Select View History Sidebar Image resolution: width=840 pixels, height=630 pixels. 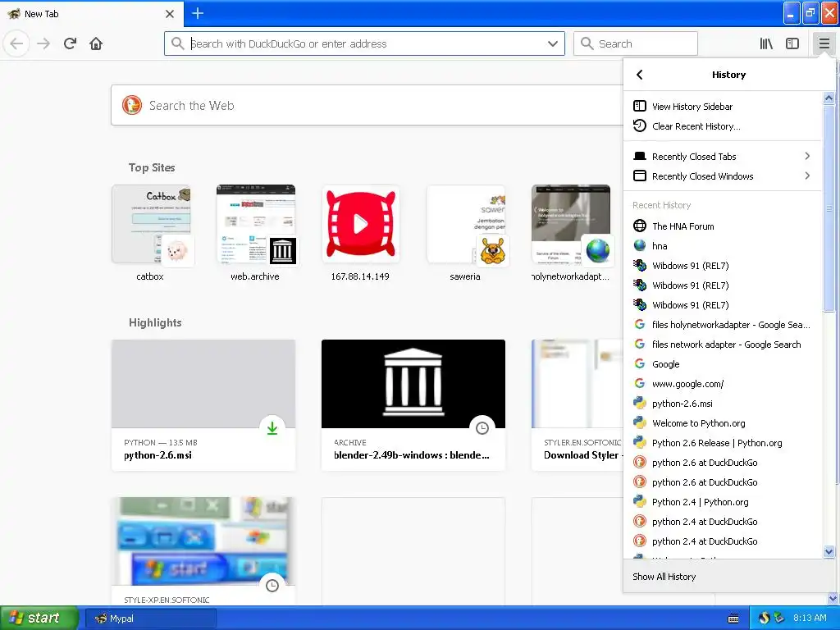coord(722,106)
